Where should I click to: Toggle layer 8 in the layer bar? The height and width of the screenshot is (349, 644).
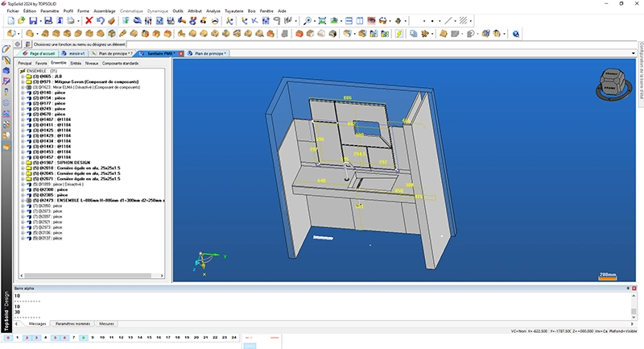coord(85,338)
